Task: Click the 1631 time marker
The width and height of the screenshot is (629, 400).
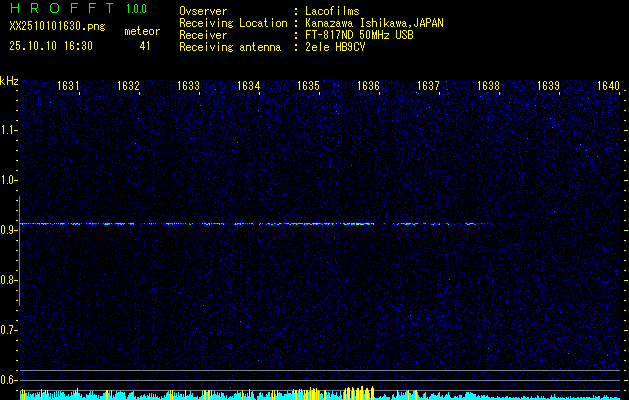Action: coord(69,86)
